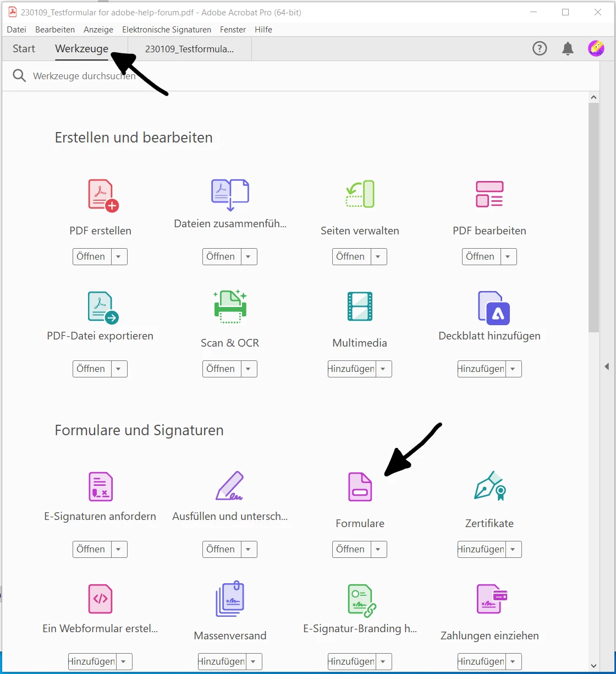Open the Bearbeiten menu
Image resolution: width=616 pixels, height=674 pixels.
(x=55, y=30)
